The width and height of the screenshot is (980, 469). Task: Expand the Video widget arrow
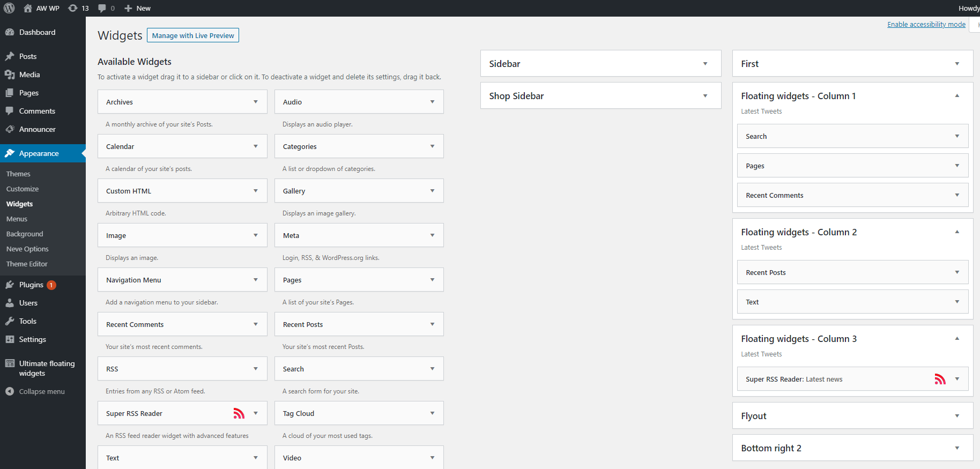tap(433, 458)
